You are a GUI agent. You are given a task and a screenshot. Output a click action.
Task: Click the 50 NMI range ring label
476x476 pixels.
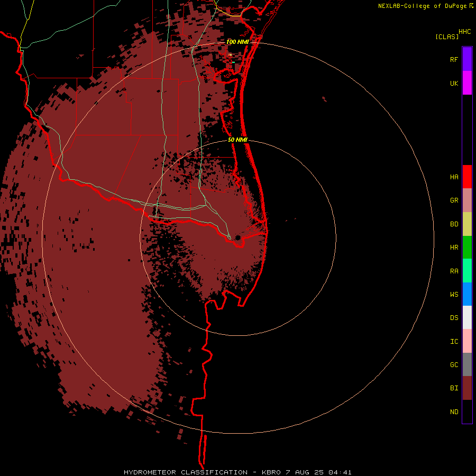[x=237, y=140]
